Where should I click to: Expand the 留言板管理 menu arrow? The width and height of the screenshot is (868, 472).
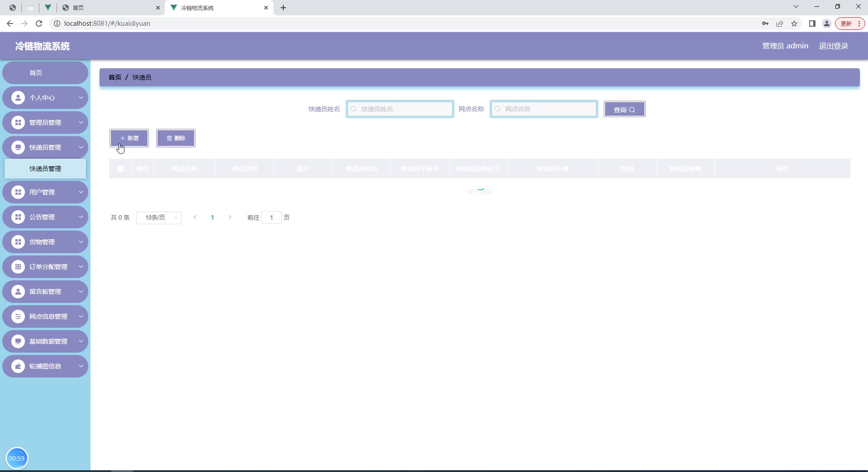click(x=81, y=292)
